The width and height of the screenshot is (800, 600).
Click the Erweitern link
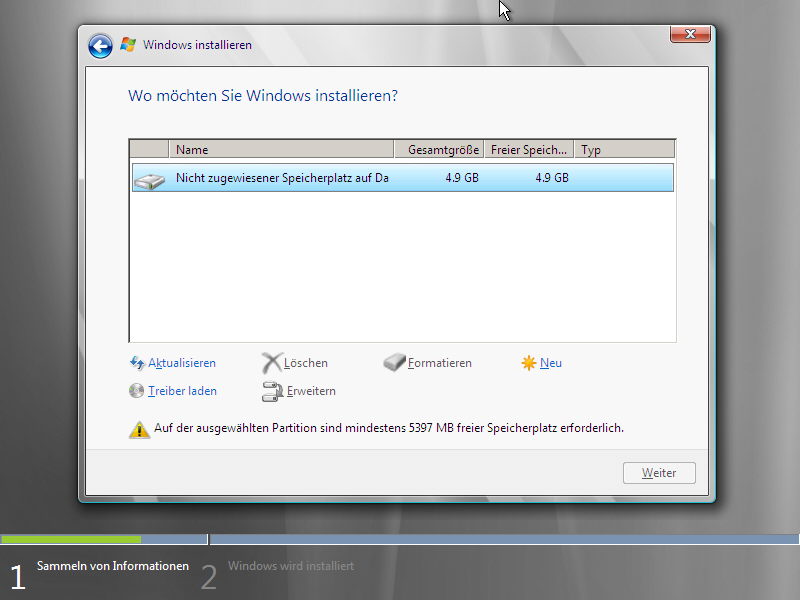pos(311,391)
